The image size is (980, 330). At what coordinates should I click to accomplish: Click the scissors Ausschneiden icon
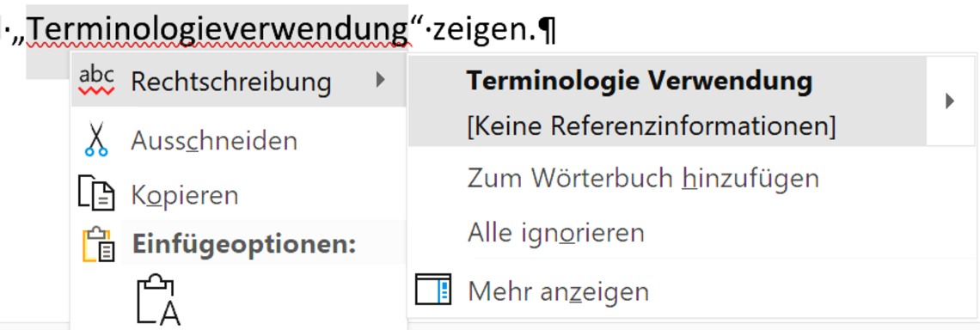tap(96, 138)
